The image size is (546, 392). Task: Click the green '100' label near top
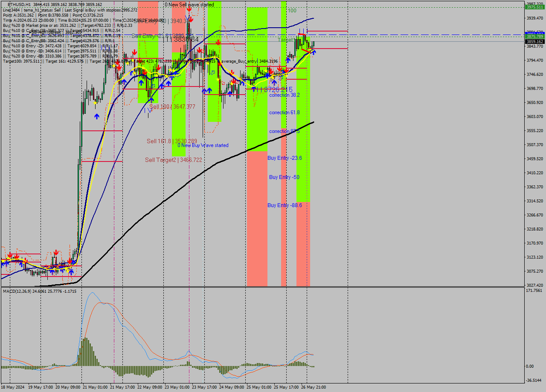pos(292,10)
